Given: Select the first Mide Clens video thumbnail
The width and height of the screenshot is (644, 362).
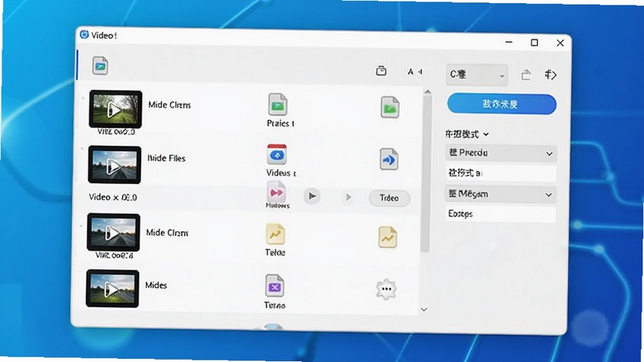Looking at the screenshot, I should click(x=115, y=109).
